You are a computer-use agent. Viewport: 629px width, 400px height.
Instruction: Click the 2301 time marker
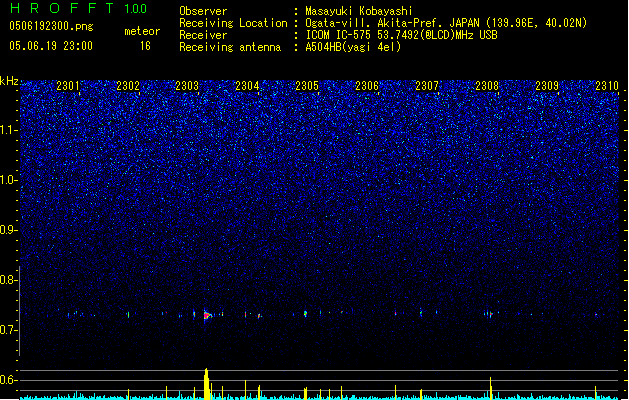(68, 85)
